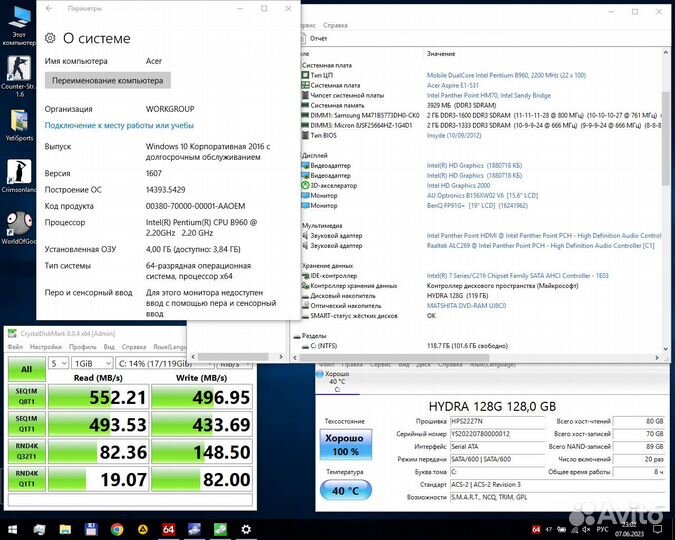This screenshot has width=675, height=540.
Task: Run the RND4K Q32T1 test
Action: [27, 451]
